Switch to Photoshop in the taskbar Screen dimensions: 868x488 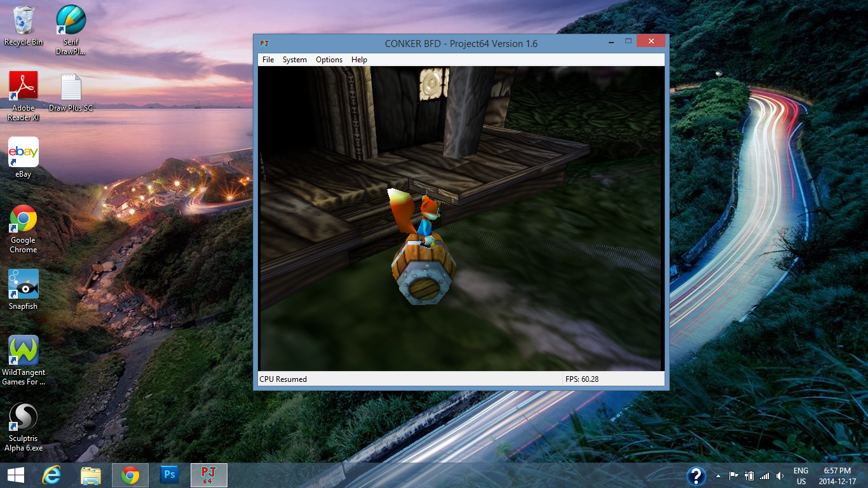[170, 475]
